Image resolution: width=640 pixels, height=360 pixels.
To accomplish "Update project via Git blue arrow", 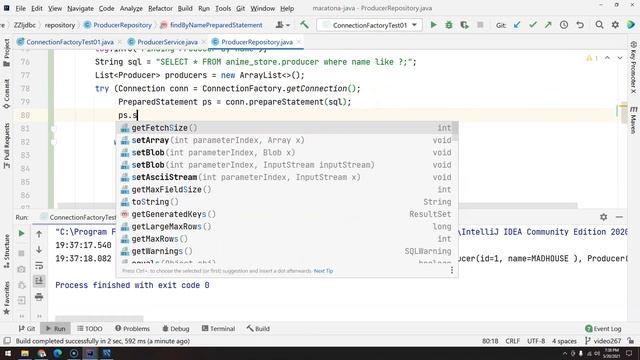I will pos(517,25).
